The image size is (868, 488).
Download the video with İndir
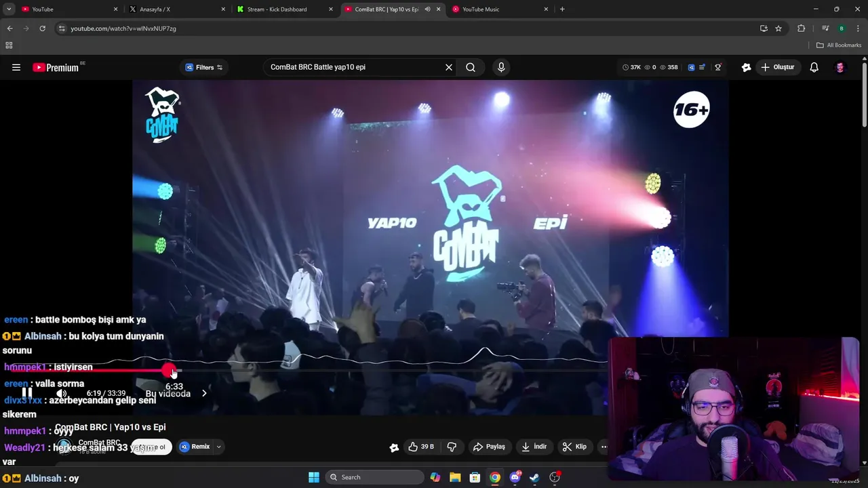(534, 447)
